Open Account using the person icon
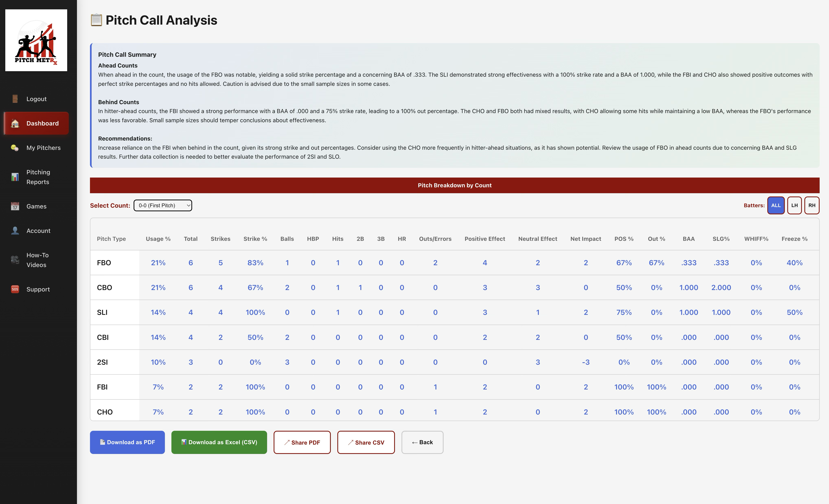829x504 pixels. coord(15,230)
